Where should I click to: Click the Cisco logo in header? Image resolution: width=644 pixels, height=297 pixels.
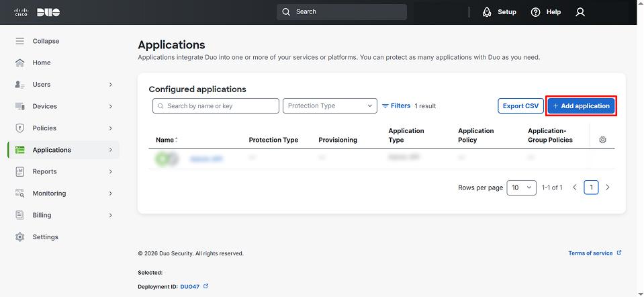tap(21, 12)
